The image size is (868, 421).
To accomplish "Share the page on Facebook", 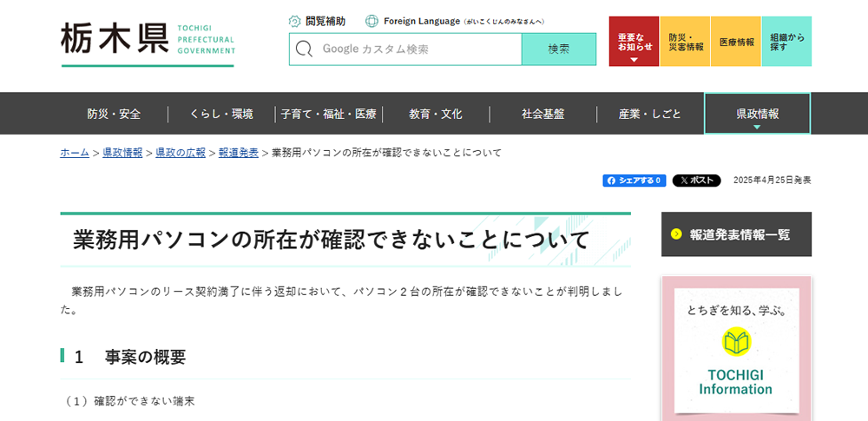I will (x=635, y=181).
